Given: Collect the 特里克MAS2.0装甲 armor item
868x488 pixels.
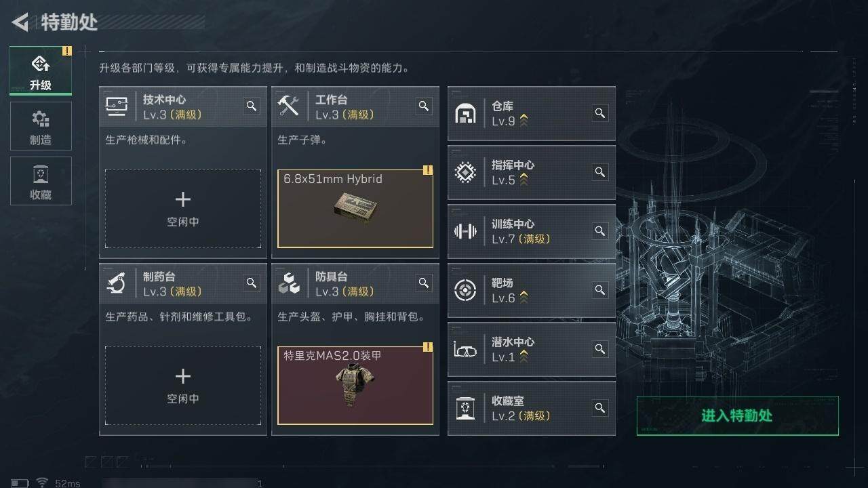Looking at the screenshot, I should (355, 385).
